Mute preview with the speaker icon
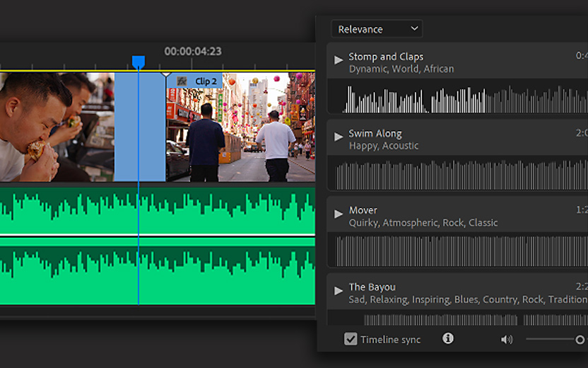Image resolution: width=588 pixels, height=368 pixels. click(506, 340)
